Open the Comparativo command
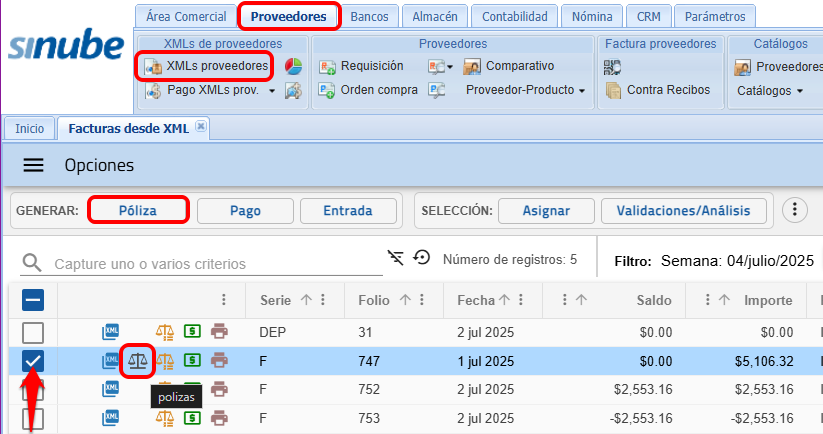 point(509,66)
